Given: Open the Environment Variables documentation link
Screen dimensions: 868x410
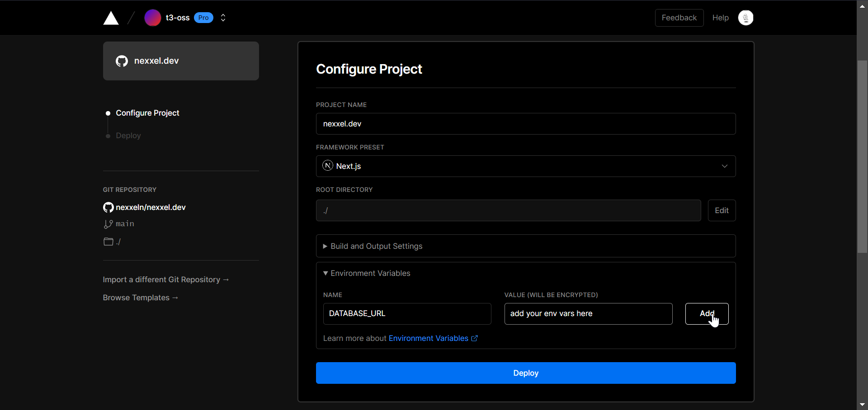Looking at the screenshot, I should (x=429, y=338).
